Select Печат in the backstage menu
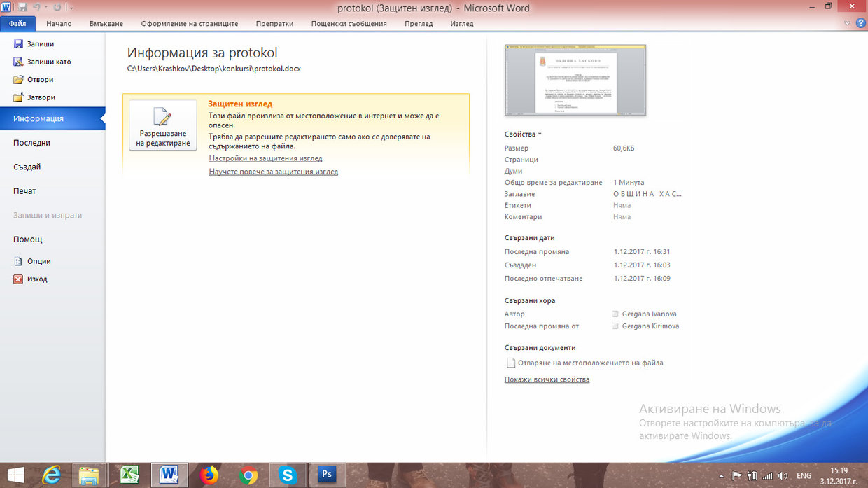 pyautogui.click(x=24, y=191)
